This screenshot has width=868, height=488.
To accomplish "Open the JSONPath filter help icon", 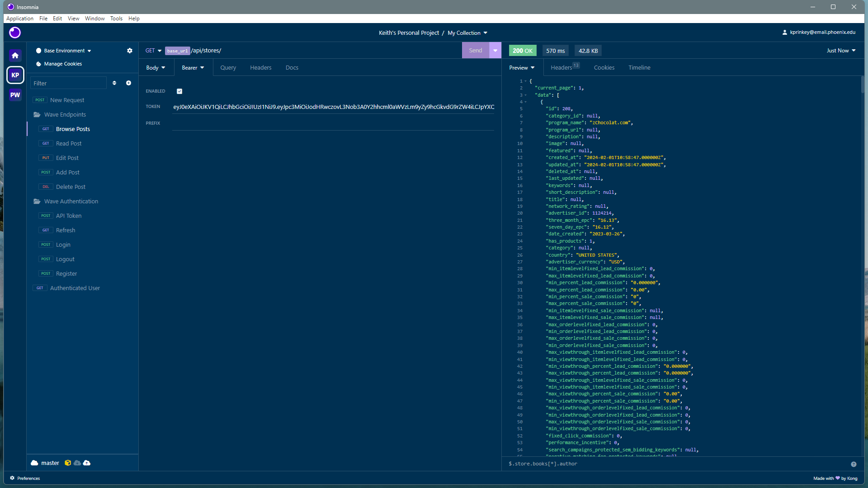I will pyautogui.click(x=854, y=464).
